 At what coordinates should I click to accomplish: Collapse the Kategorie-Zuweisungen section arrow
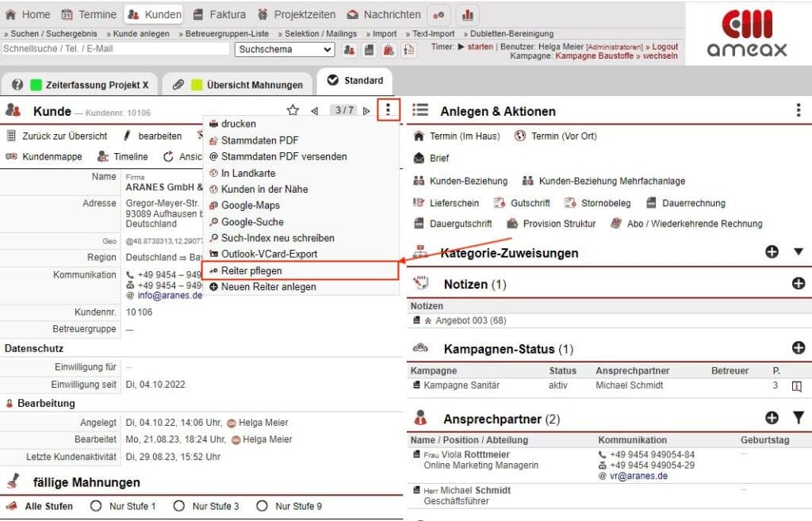point(798,251)
